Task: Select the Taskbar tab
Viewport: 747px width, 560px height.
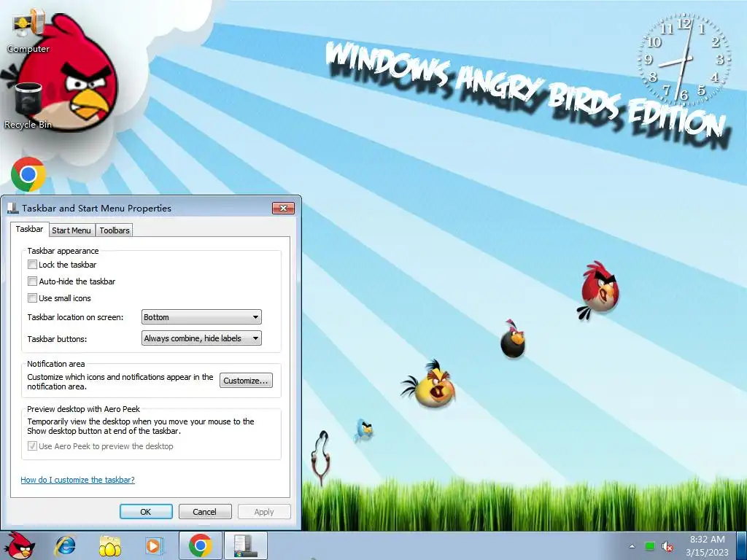Action: pos(29,229)
